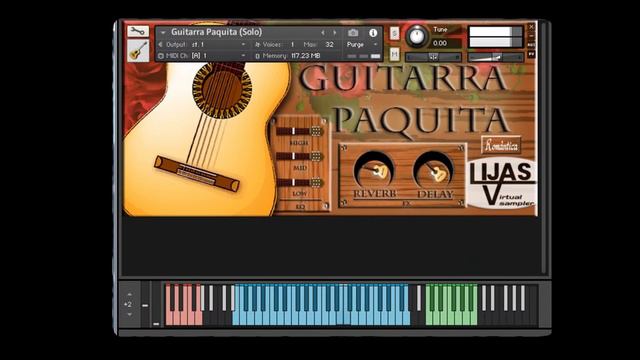Click the instrument level meter display

496,37
